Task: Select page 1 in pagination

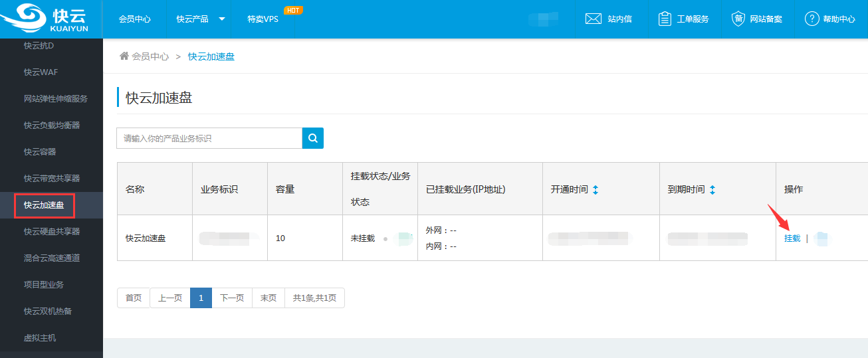Action: (x=201, y=298)
